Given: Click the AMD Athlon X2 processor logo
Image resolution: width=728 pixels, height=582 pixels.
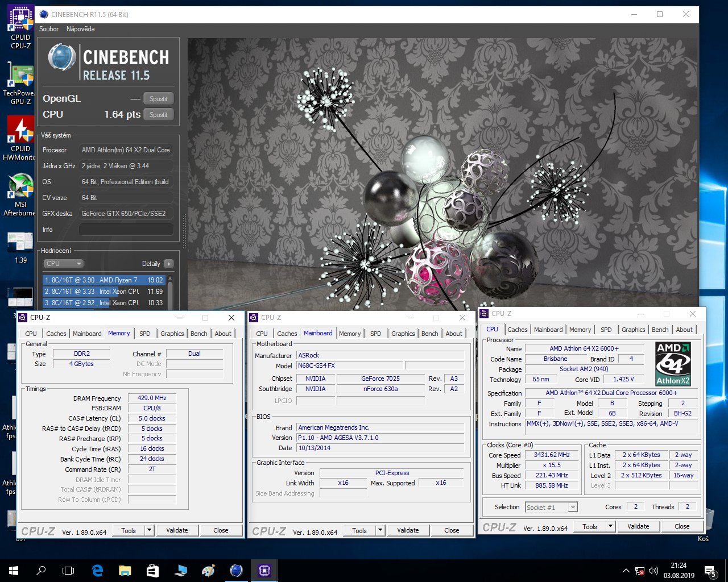Looking at the screenshot, I should click(673, 364).
